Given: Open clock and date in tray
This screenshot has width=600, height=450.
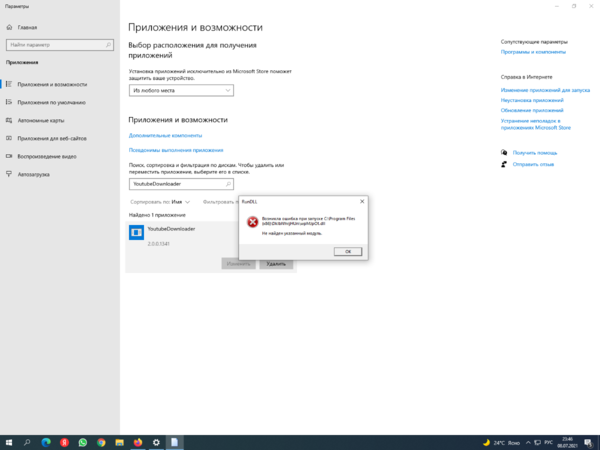Looking at the screenshot, I should pyautogui.click(x=567, y=443).
